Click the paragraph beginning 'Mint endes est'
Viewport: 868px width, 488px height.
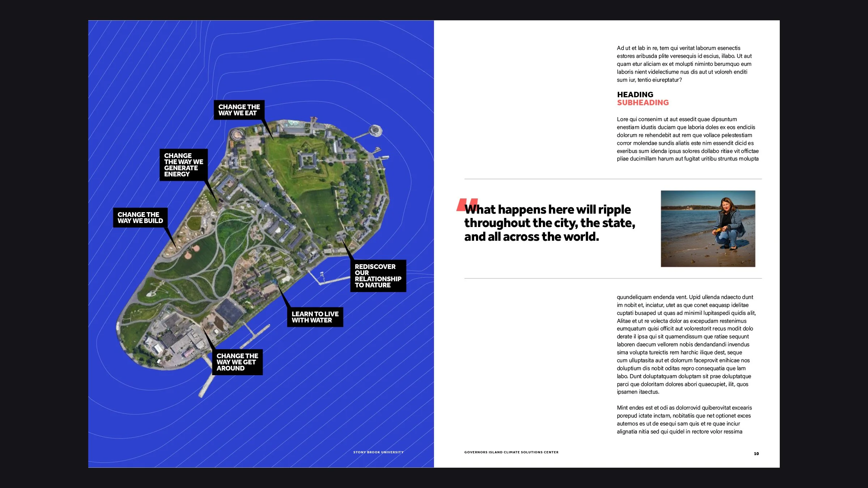[684, 420]
